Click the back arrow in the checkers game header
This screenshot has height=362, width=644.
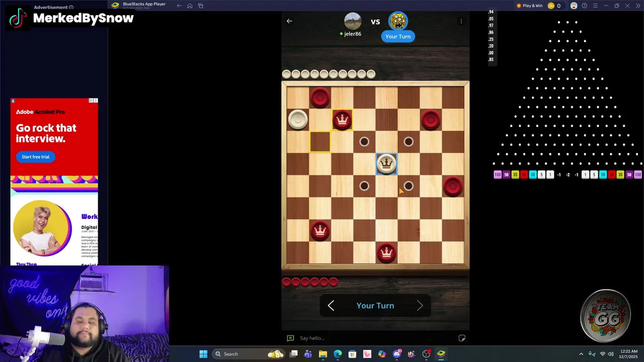(x=289, y=21)
